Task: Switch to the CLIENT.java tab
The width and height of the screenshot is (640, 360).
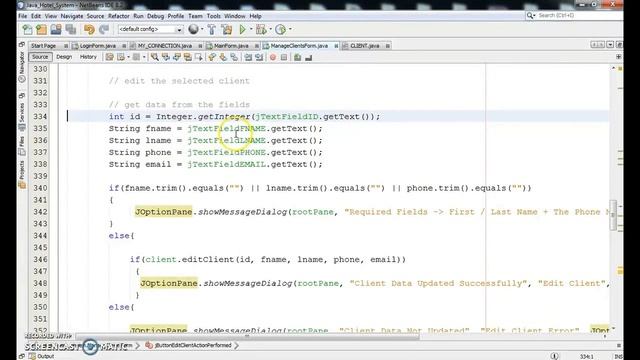Action: [365, 46]
